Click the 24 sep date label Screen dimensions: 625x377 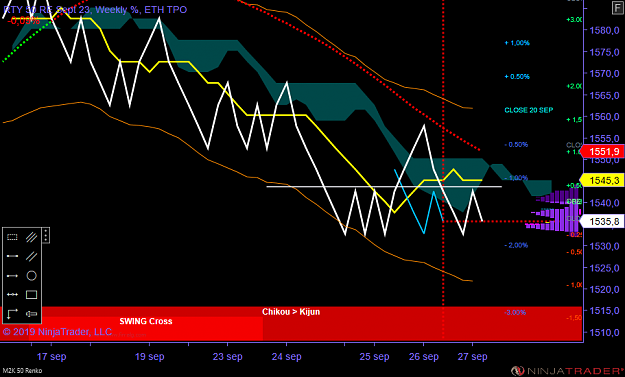point(286,356)
